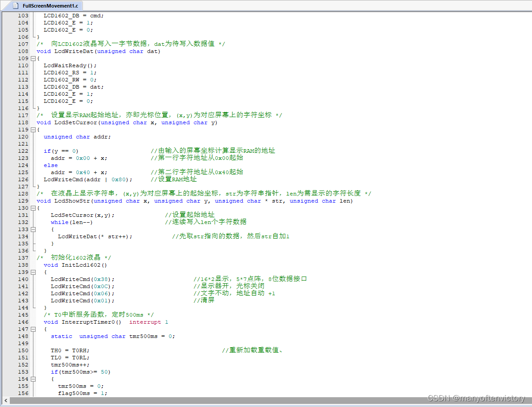This screenshot has height=407, width=532.
Task: Click 'addr = 0x40 + x;' on line 125
Action: pos(79,172)
